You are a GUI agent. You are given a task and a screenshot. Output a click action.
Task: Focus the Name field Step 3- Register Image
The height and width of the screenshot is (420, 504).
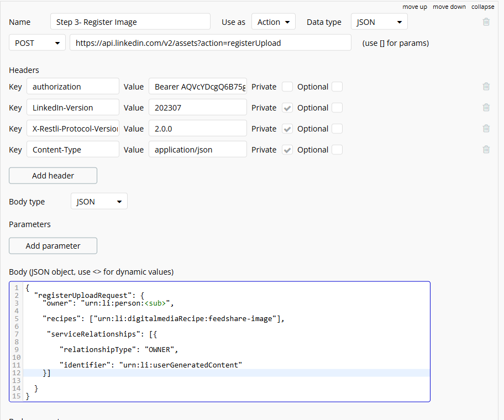point(130,22)
